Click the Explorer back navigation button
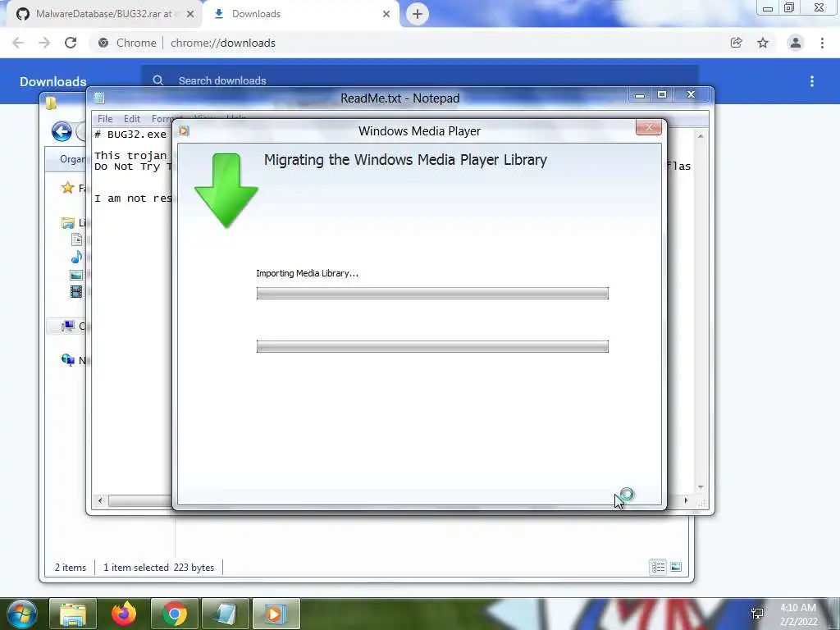 (x=62, y=131)
